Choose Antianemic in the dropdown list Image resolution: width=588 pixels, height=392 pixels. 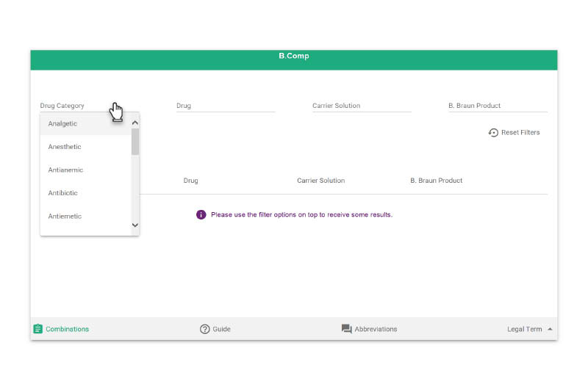[85, 170]
